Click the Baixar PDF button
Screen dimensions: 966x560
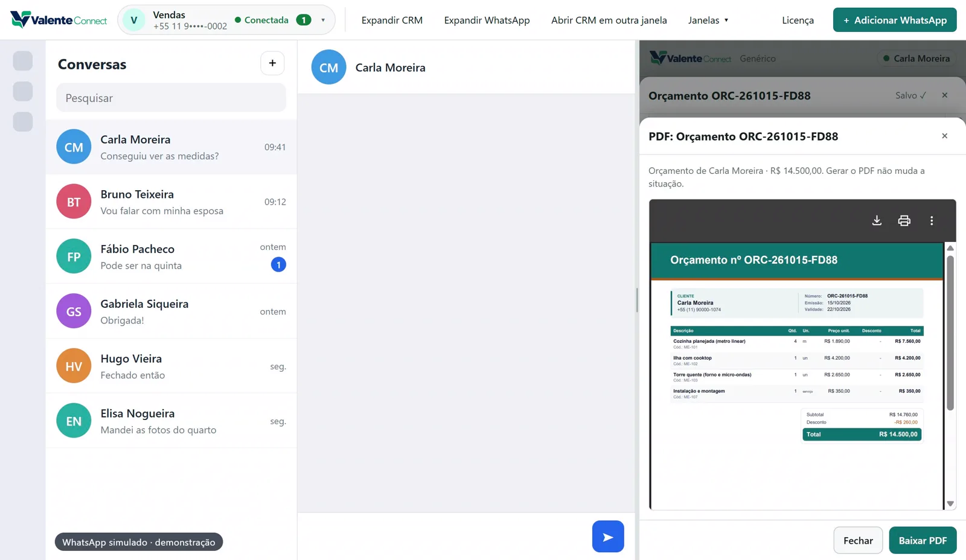923,540
